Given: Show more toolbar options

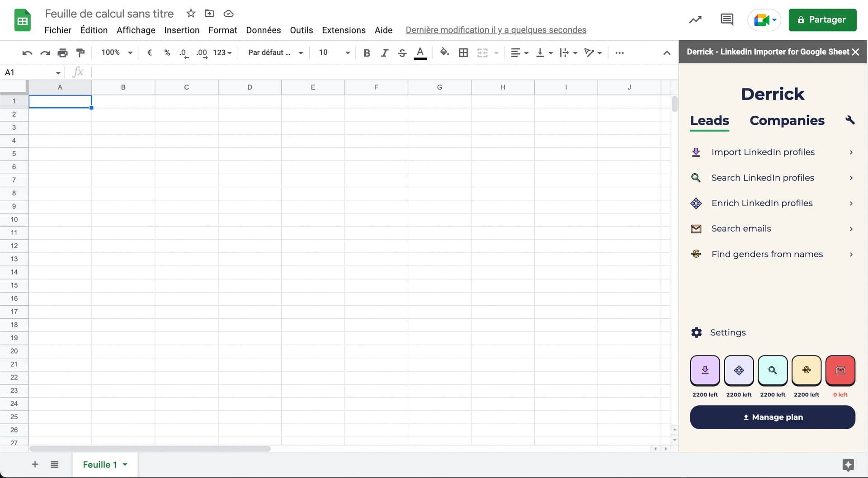Looking at the screenshot, I should [620, 53].
